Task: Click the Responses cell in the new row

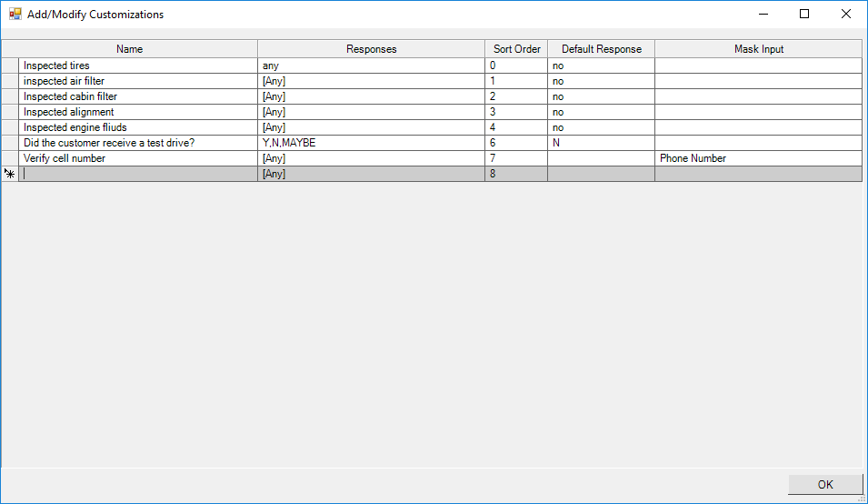Action: click(x=372, y=174)
